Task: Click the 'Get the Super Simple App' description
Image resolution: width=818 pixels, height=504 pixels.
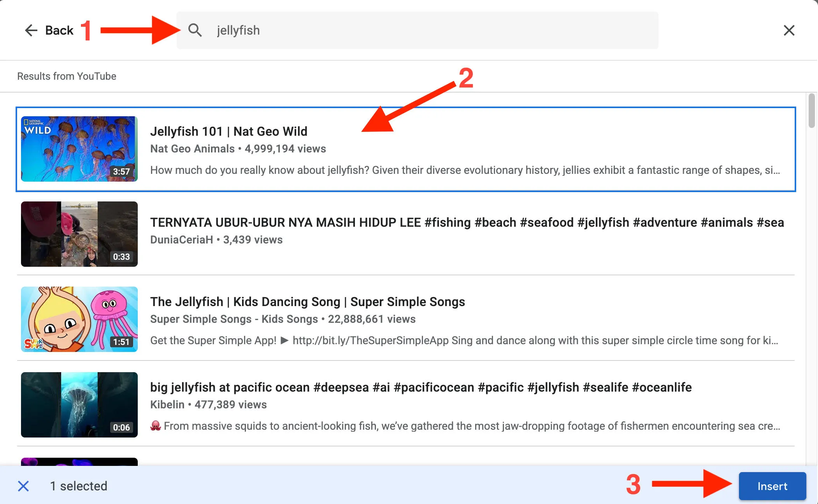Action: tap(464, 340)
